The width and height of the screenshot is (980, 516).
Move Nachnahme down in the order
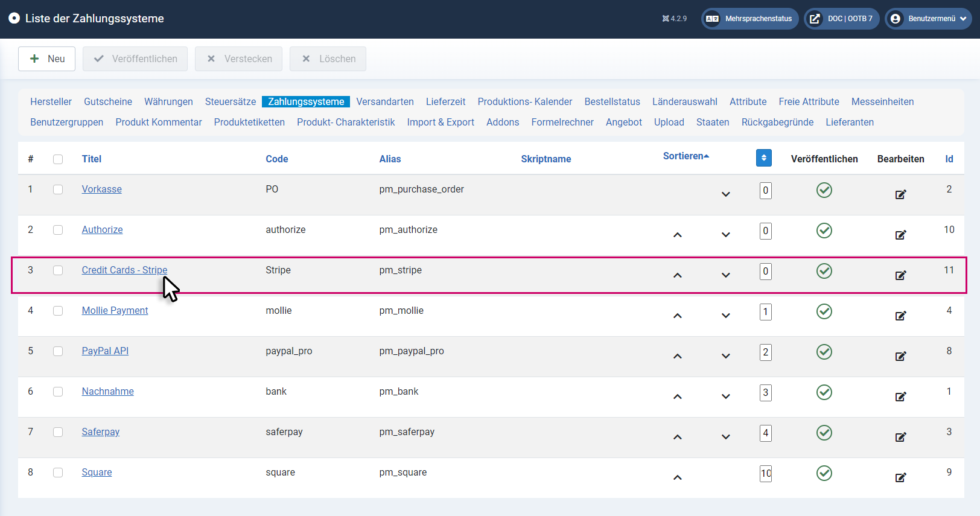726,397
